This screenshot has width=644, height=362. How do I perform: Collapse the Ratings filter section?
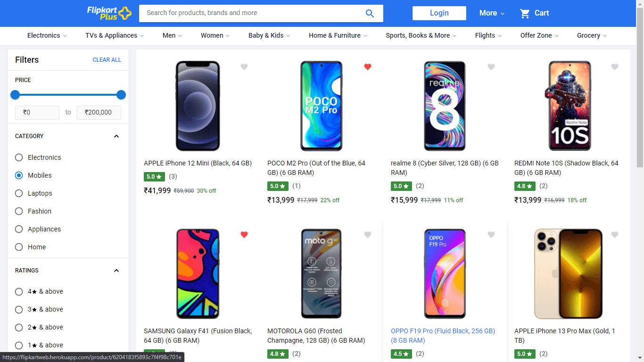click(x=116, y=271)
